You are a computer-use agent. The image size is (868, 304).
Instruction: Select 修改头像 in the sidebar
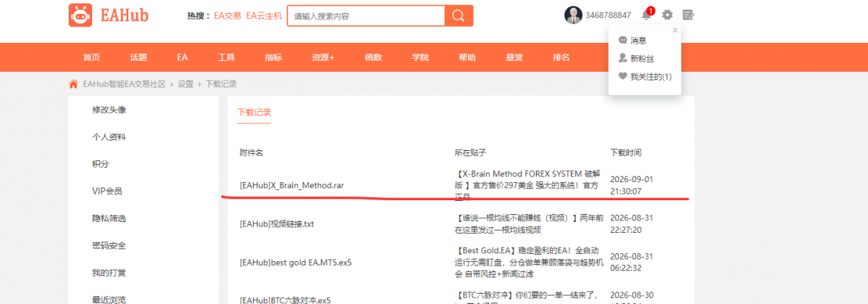[x=109, y=110]
